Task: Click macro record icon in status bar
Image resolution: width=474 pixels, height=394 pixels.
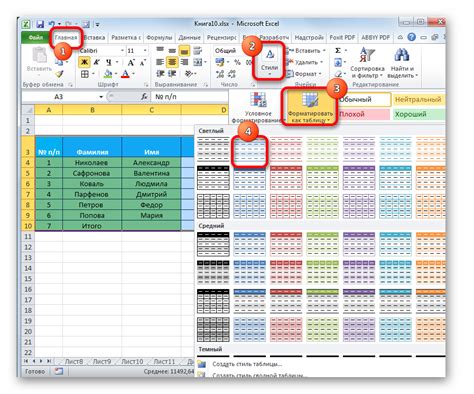Action: coord(59,371)
